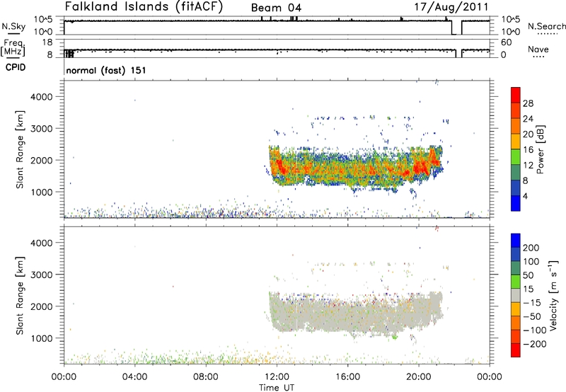Select the Velocity [m s⁻¹] colorbar title

[x=553, y=295]
